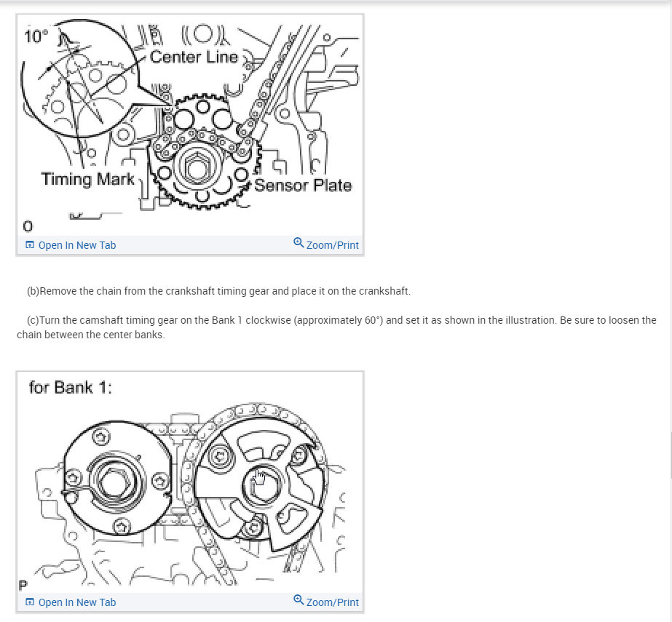Click the new-tab icon under the Bank 1 diagram

pyautogui.click(x=30, y=602)
